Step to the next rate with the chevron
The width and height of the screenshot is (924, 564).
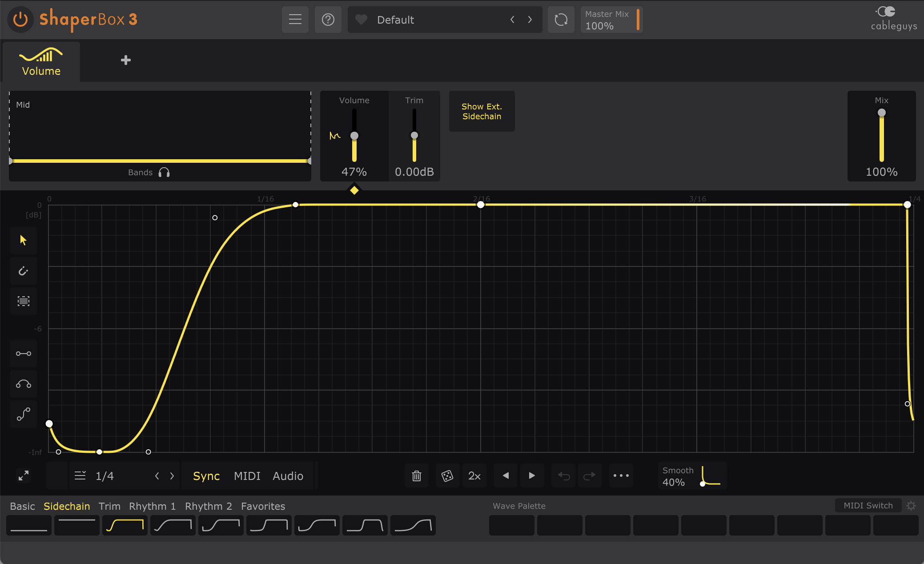[173, 475]
